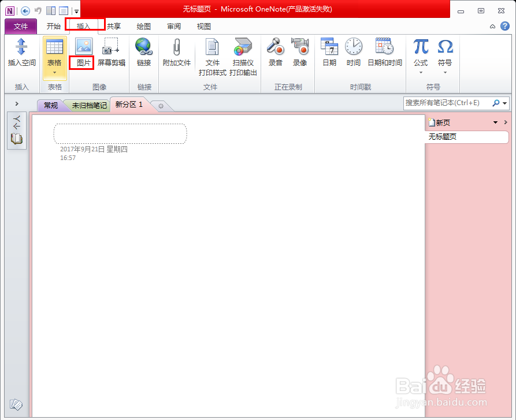This screenshot has height=420, width=516.
Task: Insert Date and Time stamp
Action: 385,53
